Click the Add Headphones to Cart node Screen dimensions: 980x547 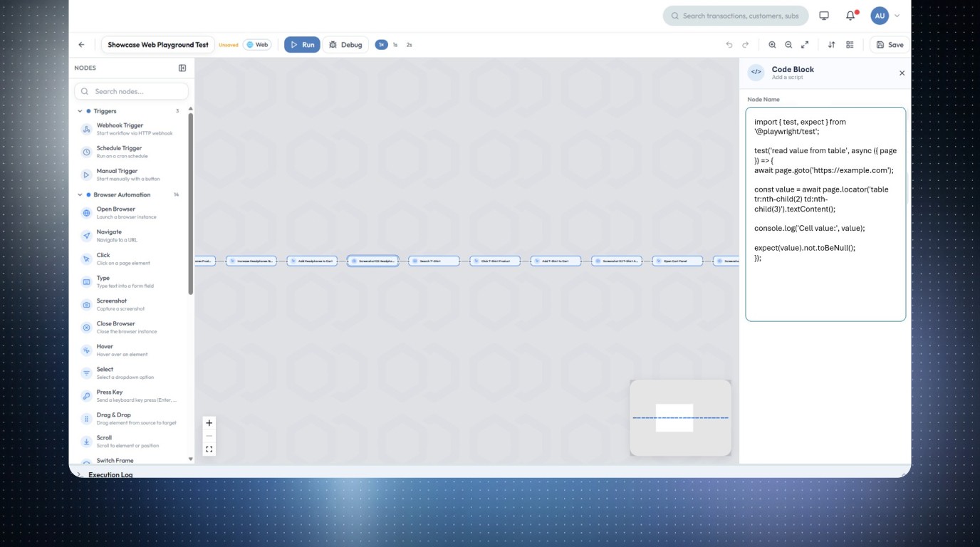coord(312,261)
